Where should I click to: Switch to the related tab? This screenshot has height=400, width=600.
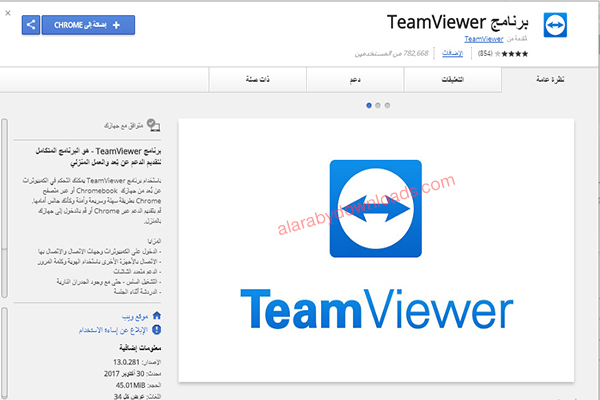258,80
